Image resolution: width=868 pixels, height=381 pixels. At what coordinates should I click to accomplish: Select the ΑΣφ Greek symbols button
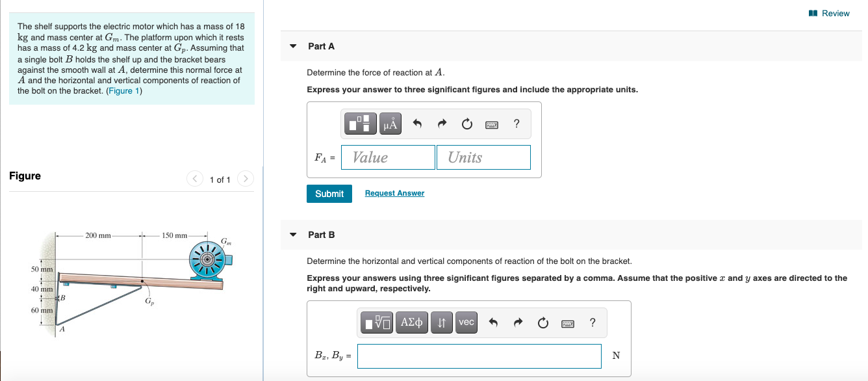(x=412, y=322)
